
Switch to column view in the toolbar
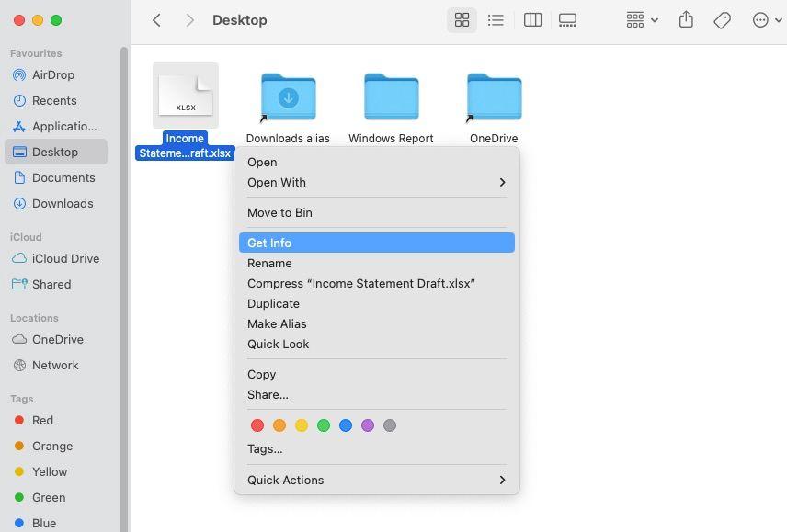click(x=532, y=19)
